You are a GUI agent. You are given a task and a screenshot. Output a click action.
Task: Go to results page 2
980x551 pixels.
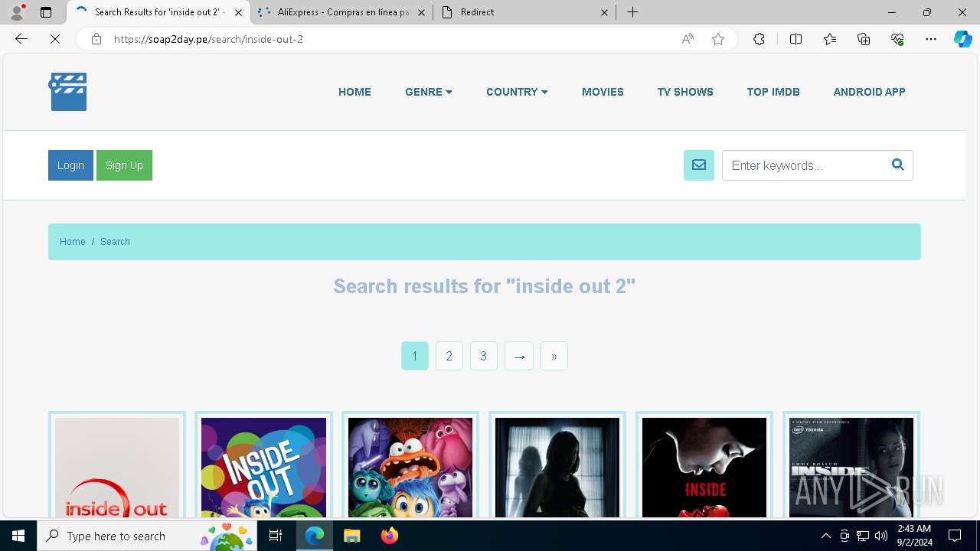(x=449, y=356)
